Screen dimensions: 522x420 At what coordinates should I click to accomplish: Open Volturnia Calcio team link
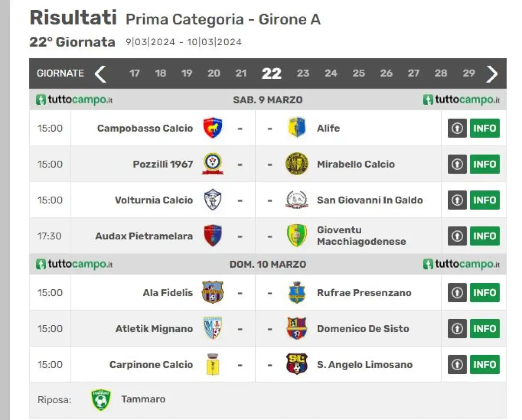154,200
